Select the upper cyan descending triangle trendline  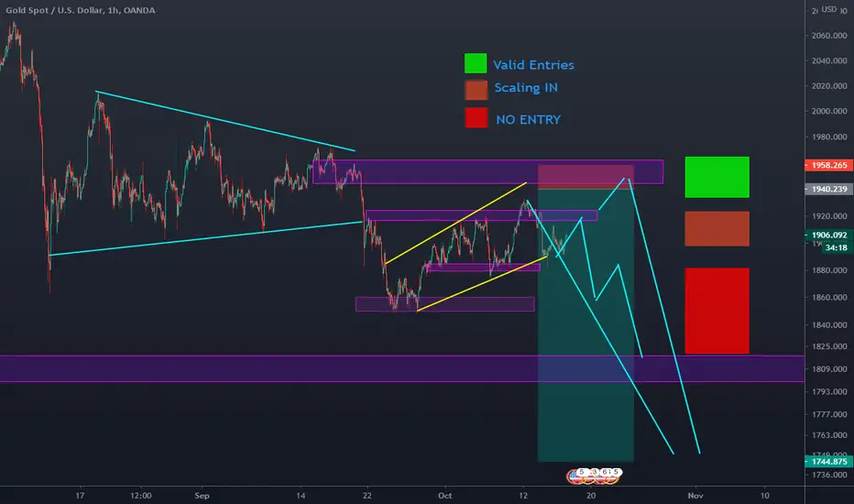(x=225, y=121)
